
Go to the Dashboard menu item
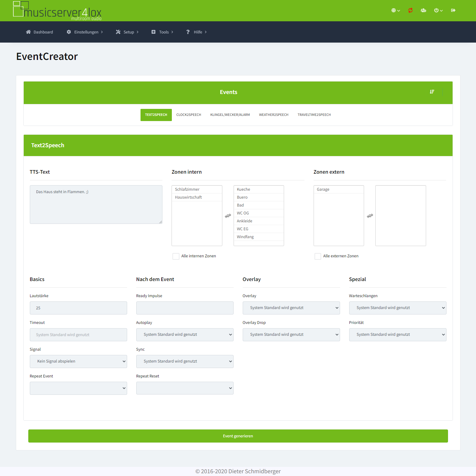(x=40, y=32)
